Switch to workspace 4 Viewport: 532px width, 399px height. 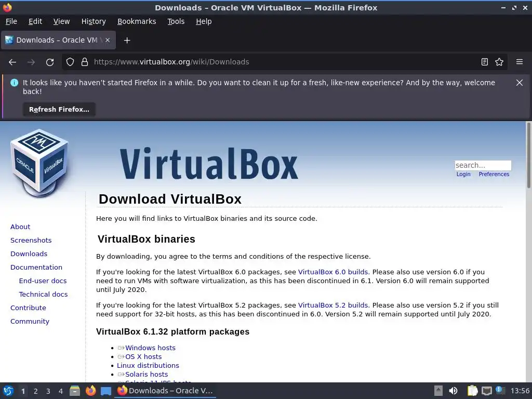[x=61, y=391]
